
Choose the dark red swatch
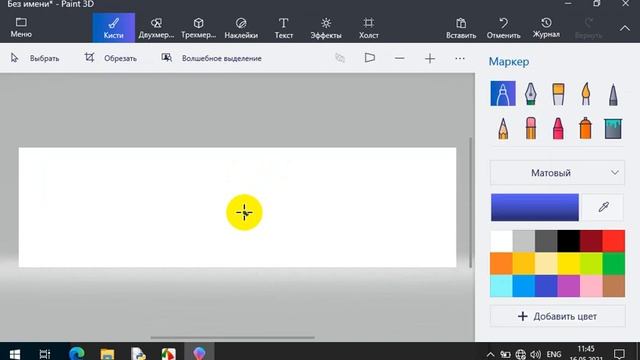pyautogui.click(x=591, y=241)
